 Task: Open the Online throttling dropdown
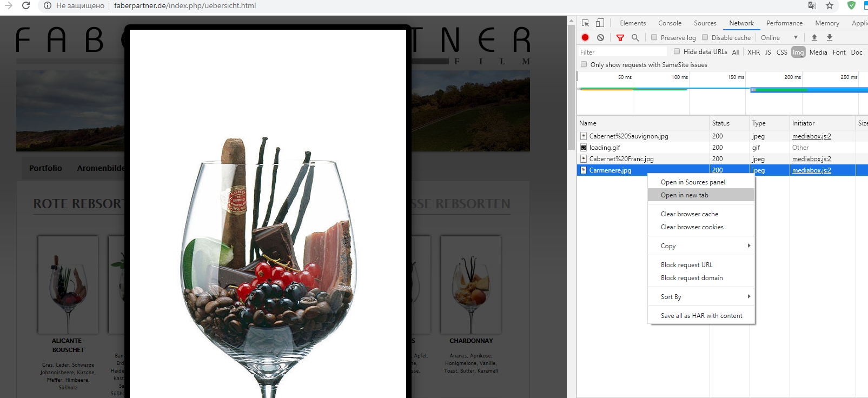[x=779, y=38]
